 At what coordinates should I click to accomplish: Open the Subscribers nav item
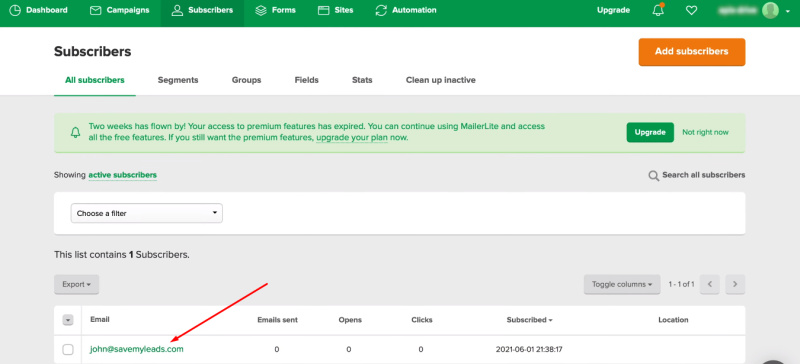coord(202,10)
